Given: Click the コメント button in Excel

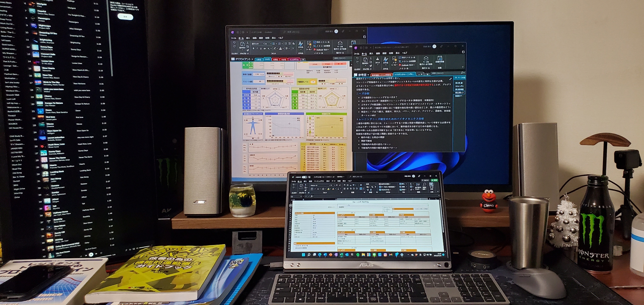Looking at the screenshot, I should tap(425, 180).
